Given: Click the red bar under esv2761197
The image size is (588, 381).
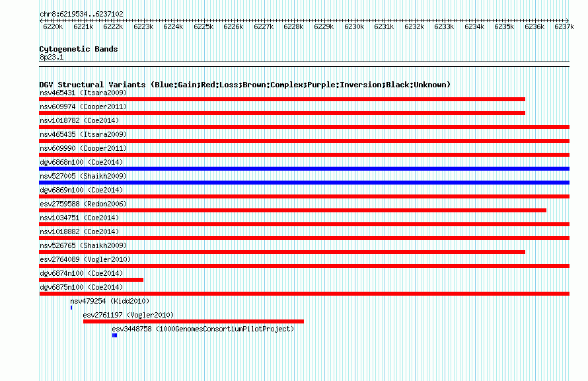Looking at the screenshot, I should click(194, 321).
